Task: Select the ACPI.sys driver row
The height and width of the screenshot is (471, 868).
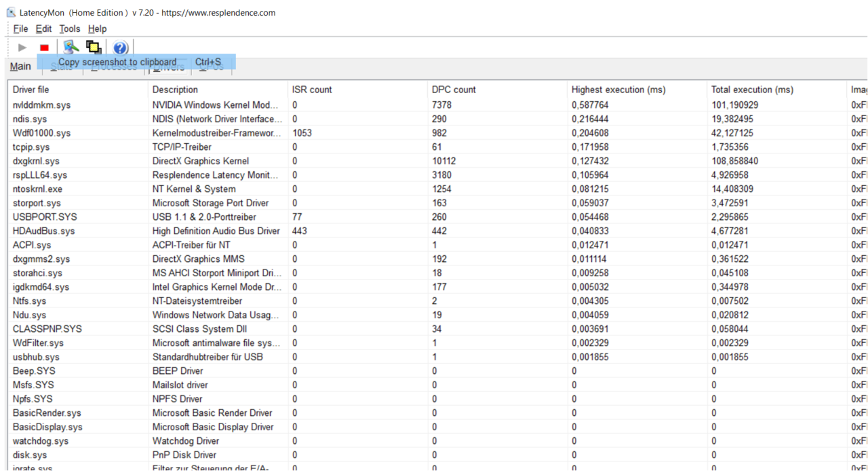Action: pyautogui.click(x=437, y=245)
